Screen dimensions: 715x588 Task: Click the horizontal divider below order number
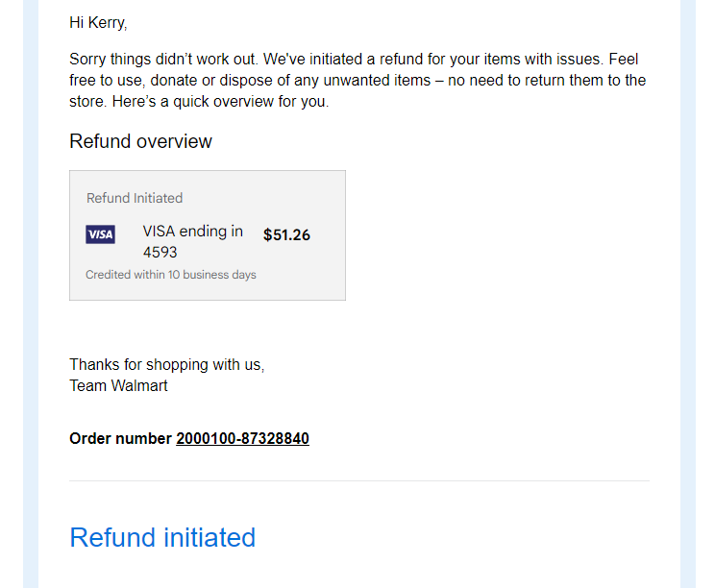tap(359, 480)
